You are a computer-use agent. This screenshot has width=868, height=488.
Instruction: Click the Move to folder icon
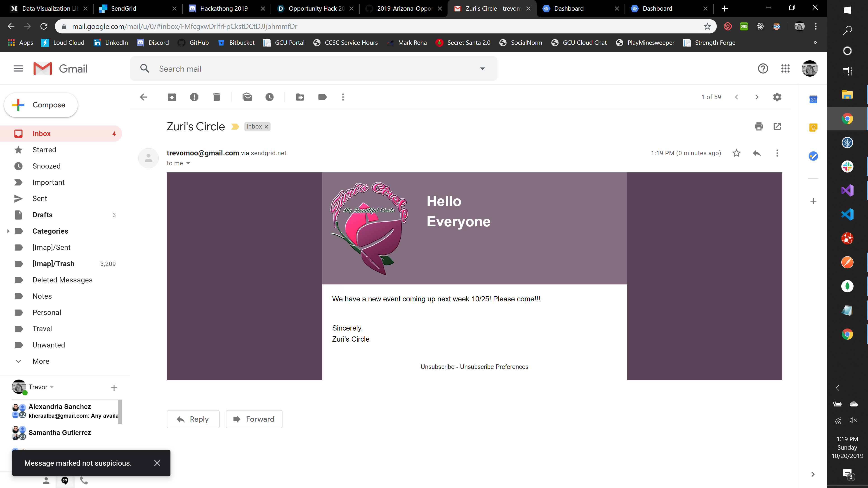pos(300,97)
